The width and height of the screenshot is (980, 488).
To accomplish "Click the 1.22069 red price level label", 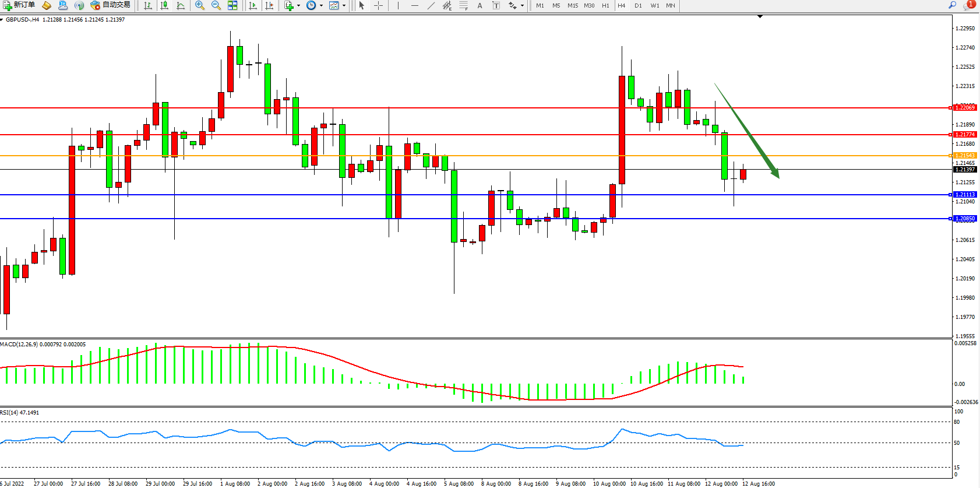I will coord(965,107).
